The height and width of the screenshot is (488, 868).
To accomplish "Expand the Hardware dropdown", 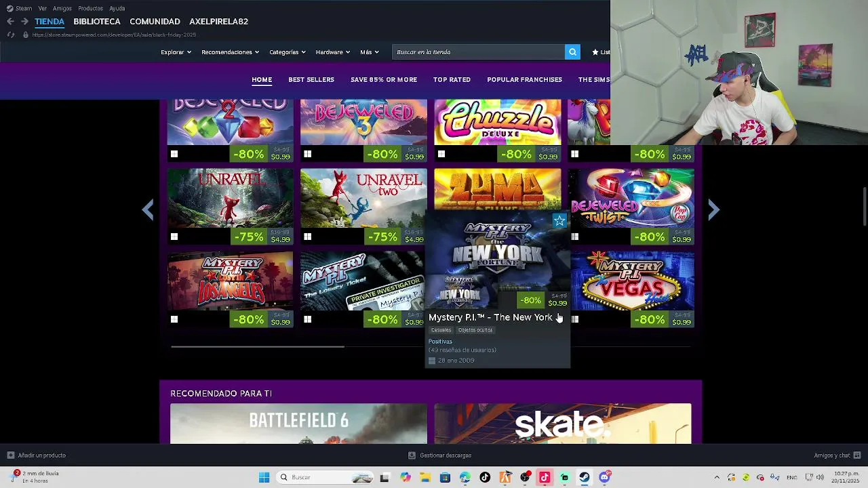I will 332,52.
